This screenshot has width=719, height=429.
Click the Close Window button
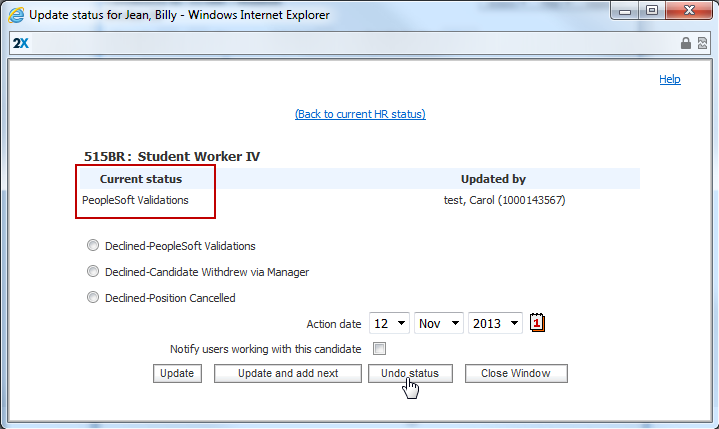click(x=516, y=373)
